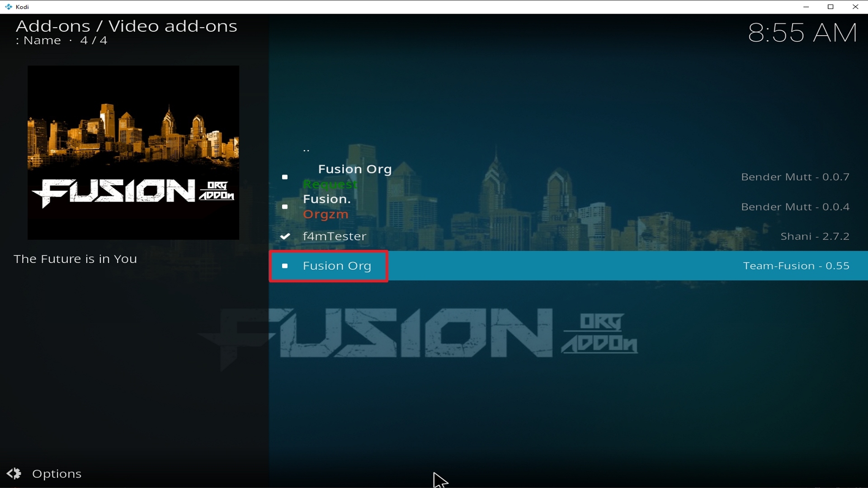The height and width of the screenshot is (488, 868).
Task: Click the bullet beside highlighted Fusion Org
Action: click(x=285, y=266)
